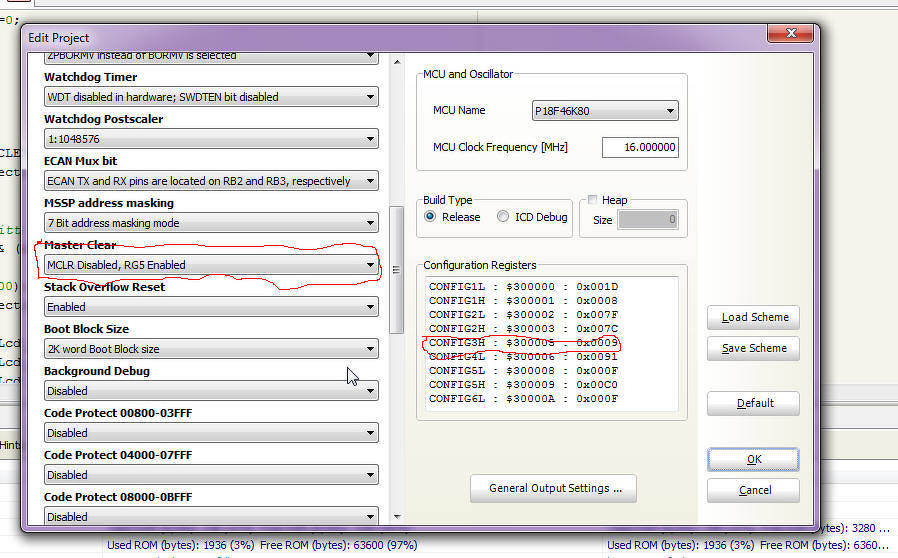Select the CONFIG4L register line

pyautogui.click(x=523, y=356)
